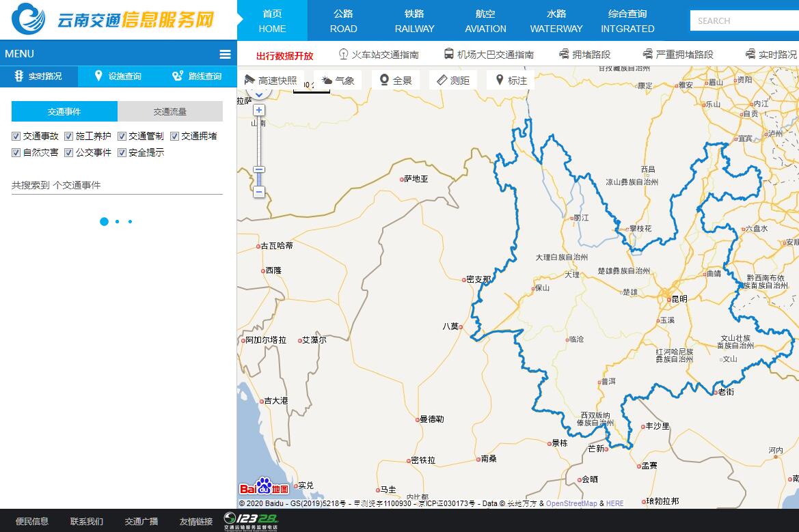Click the map zoom-out minus button
This screenshot has width=799, height=532.
click(x=259, y=192)
